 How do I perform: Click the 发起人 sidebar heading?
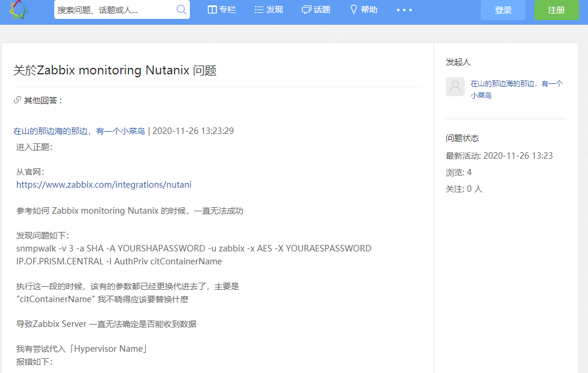pos(458,62)
